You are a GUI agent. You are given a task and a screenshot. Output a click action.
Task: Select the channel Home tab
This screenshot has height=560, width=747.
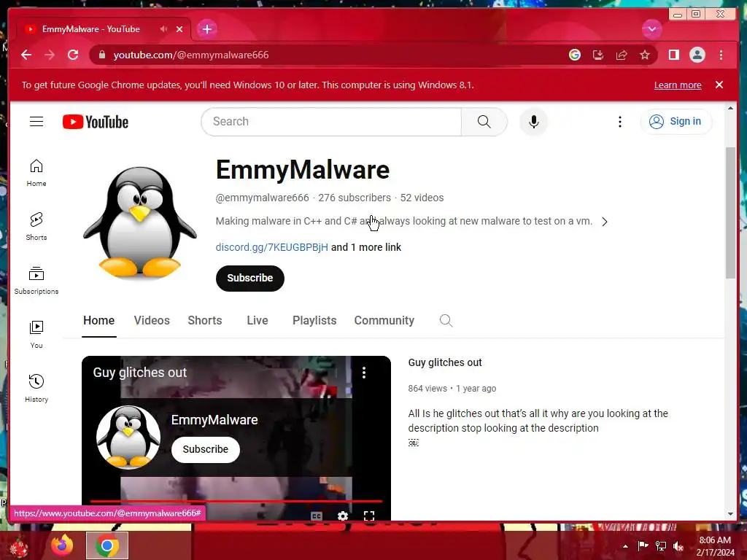click(x=98, y=321)
